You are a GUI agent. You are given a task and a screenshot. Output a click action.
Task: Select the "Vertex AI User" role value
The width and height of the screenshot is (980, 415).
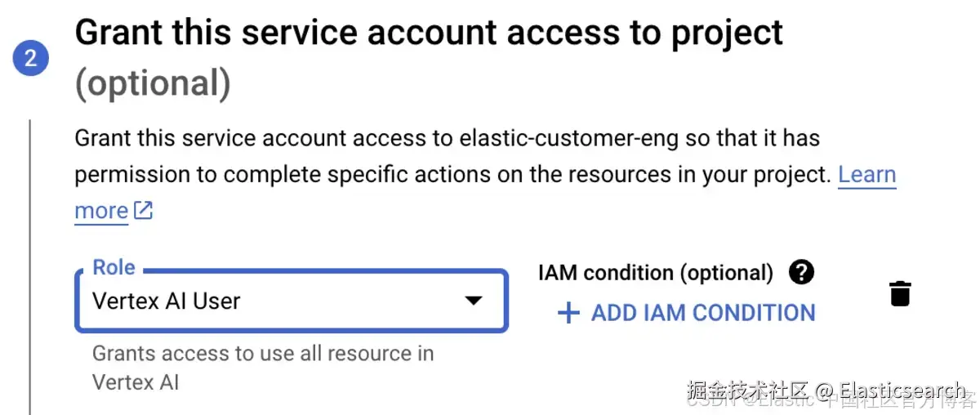pos(167,301)
